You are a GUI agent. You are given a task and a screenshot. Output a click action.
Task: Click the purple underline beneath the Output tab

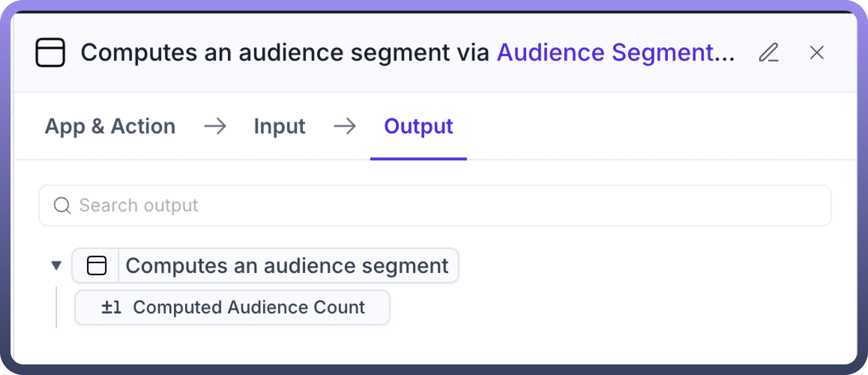point(418,158)
